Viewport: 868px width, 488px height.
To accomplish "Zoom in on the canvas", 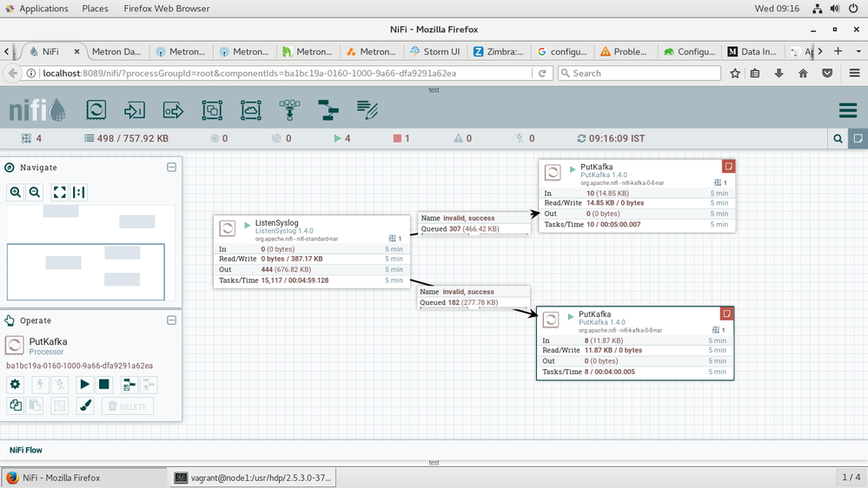I will (16, 193).
